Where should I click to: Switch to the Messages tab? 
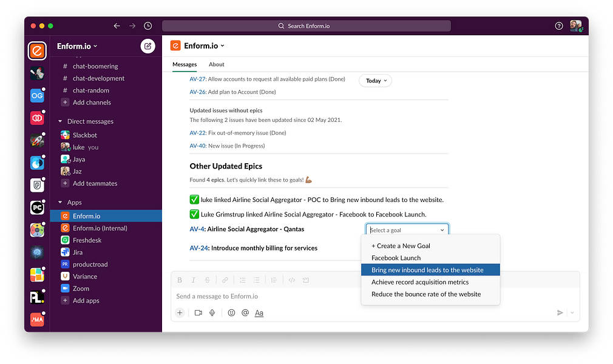pos(185,64)
